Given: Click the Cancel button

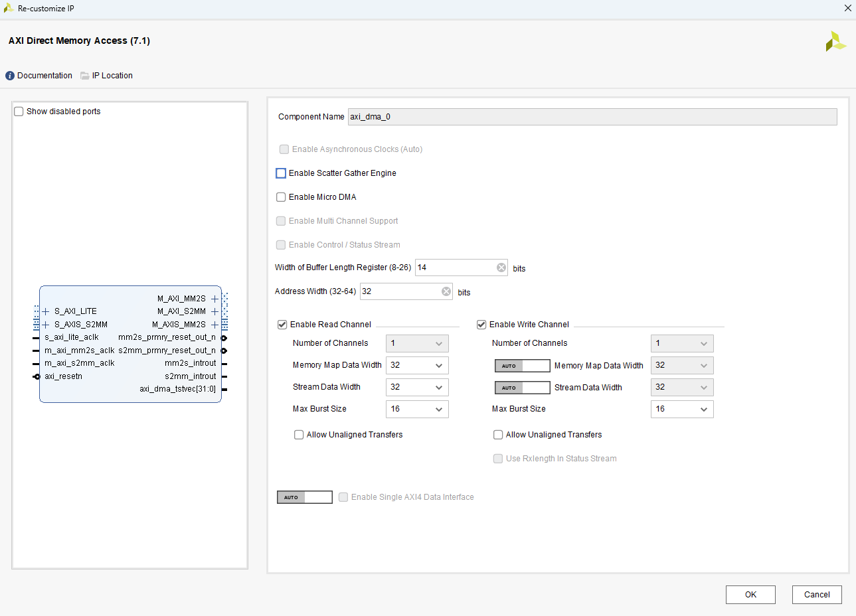Looking at the screenshot, I should (817, 595).
